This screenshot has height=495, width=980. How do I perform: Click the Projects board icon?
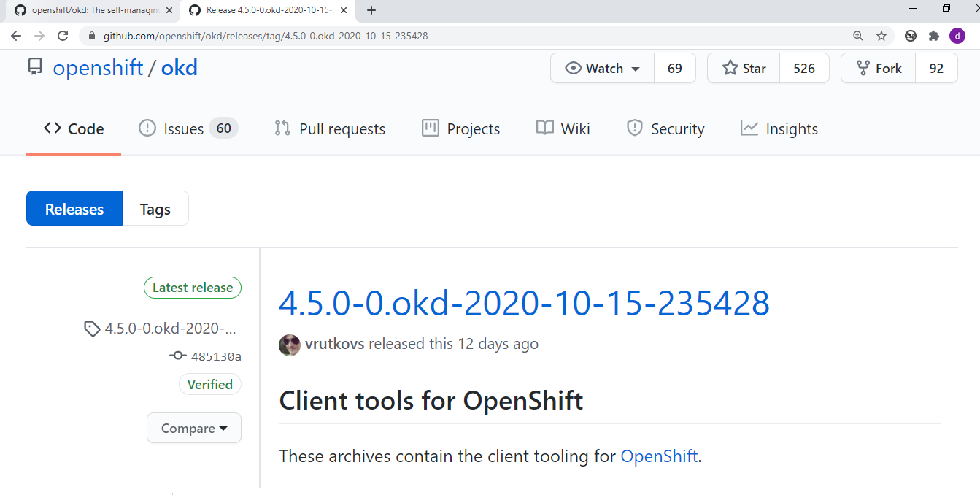[x=431, y=128]
